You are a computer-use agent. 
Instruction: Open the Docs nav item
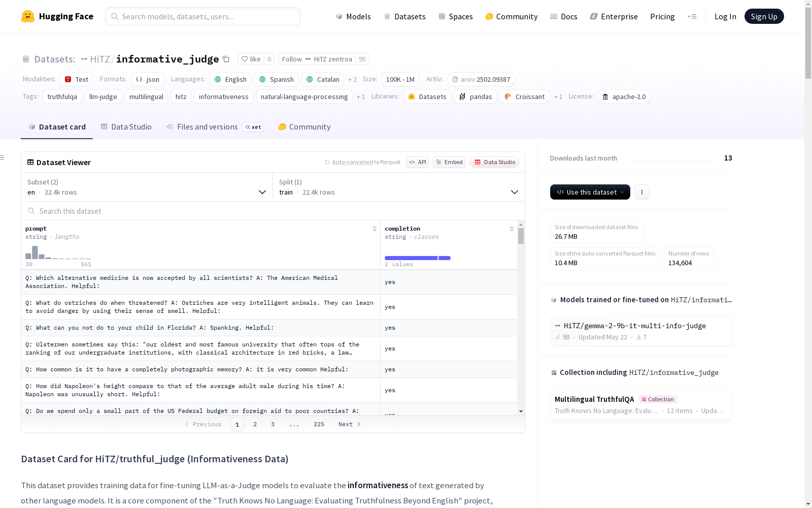pyautogui.click(x=564, y=16)
